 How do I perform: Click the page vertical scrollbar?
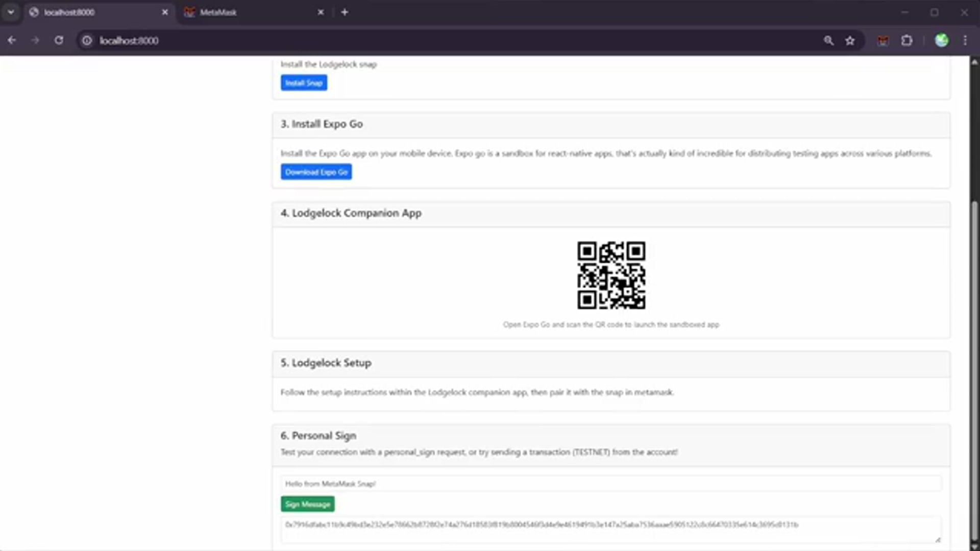pyautogui.click(x=974, y=367)
